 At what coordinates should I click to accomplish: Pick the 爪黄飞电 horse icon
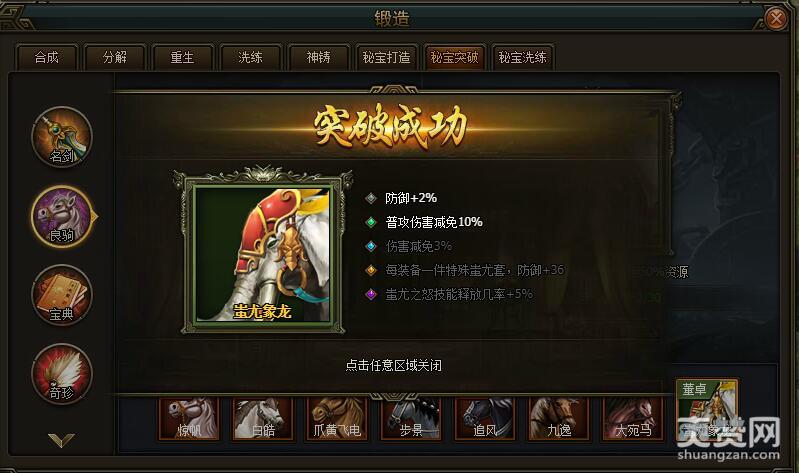(x=337, y=419)
